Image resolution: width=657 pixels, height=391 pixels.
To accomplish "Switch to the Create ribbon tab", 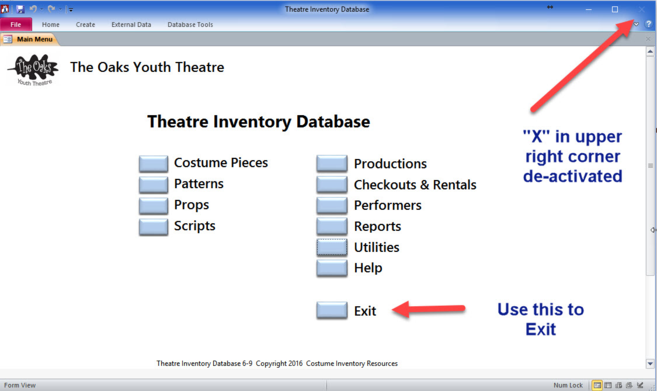I will tap(85, 24).
